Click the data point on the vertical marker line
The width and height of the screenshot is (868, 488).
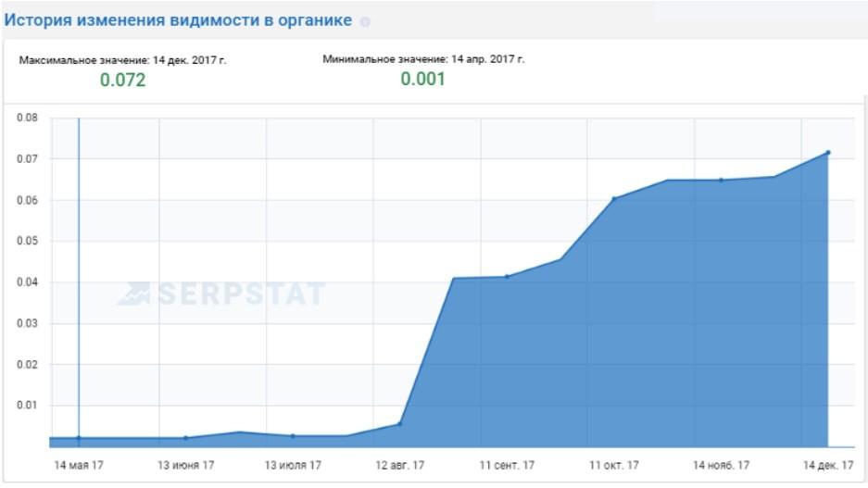click(79, 438)
